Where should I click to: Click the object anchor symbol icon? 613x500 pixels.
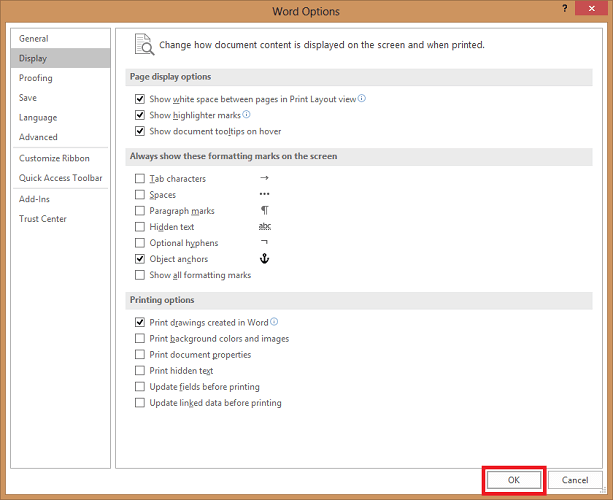click(265, 259)
